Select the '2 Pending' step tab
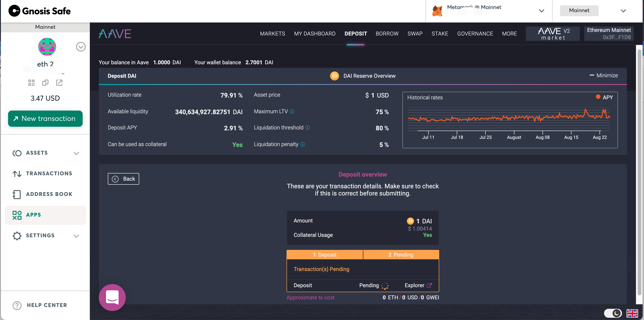644x320 pixels. pos(401,255)
